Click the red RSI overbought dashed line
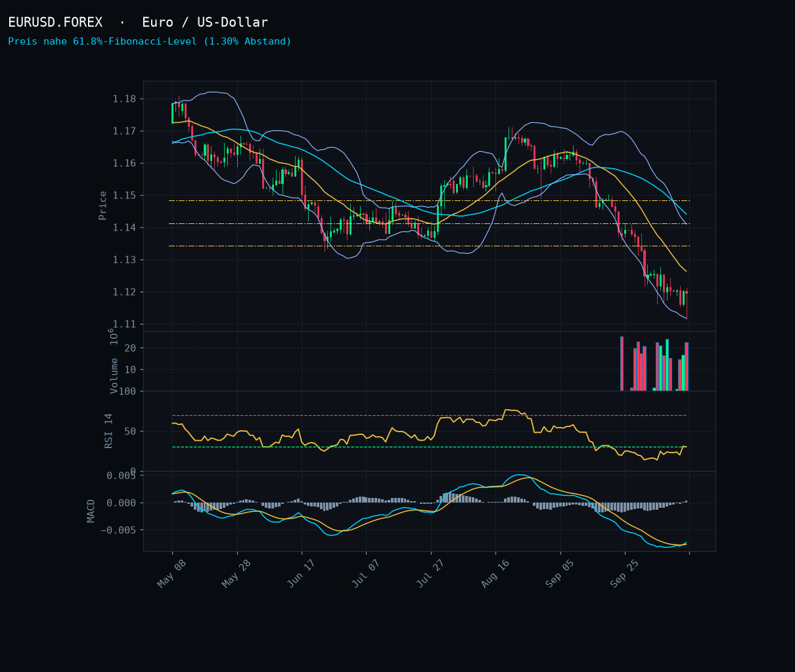 [x=429, y=416]
